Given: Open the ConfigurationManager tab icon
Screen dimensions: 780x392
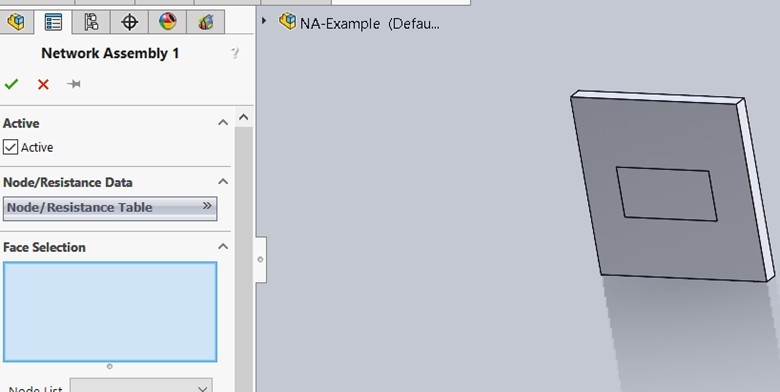Looking at the screenshot, I should click(91, 22).
